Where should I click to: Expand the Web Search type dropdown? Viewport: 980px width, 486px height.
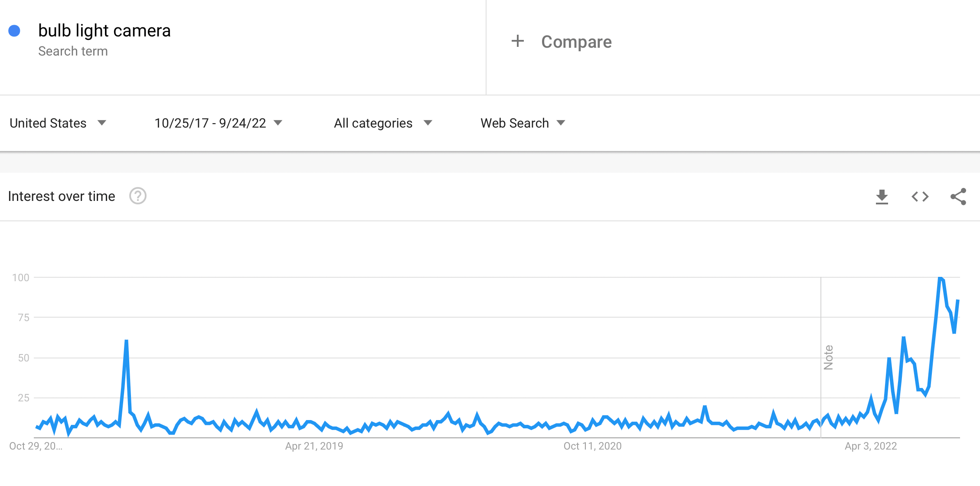point(523,123)
